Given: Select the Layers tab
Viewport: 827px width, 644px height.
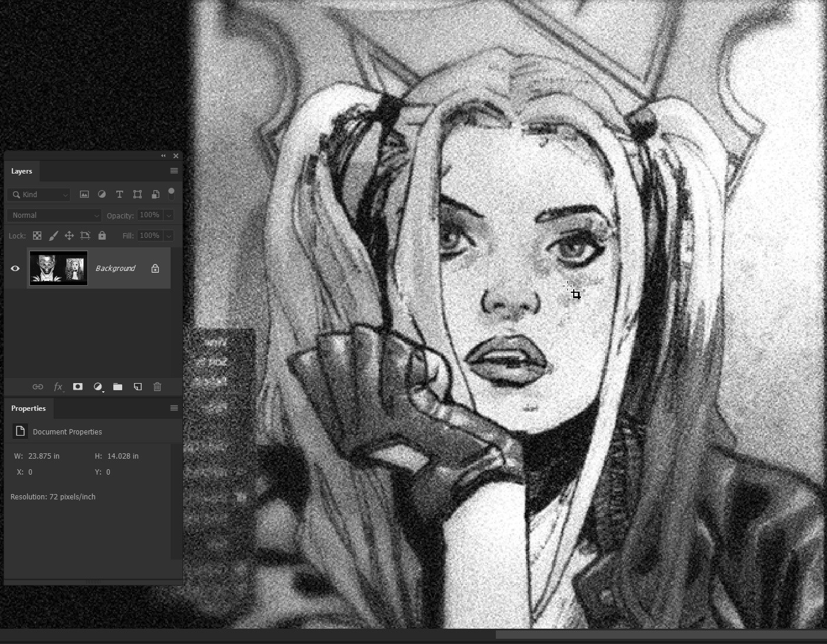Looking at the screenshot, I should [22, 171].
